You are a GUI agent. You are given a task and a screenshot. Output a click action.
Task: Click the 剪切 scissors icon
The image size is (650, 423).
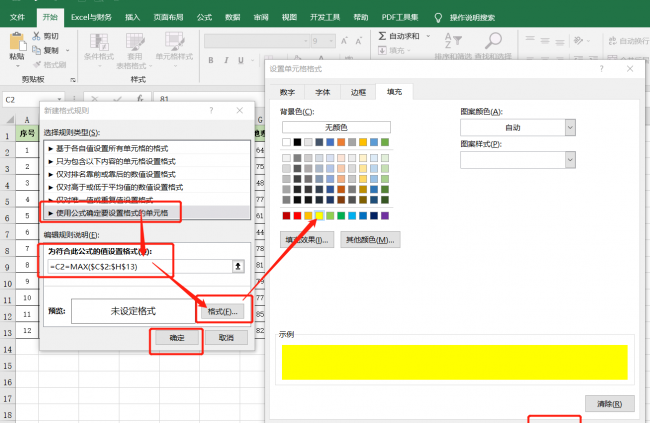tap(37, 36)
